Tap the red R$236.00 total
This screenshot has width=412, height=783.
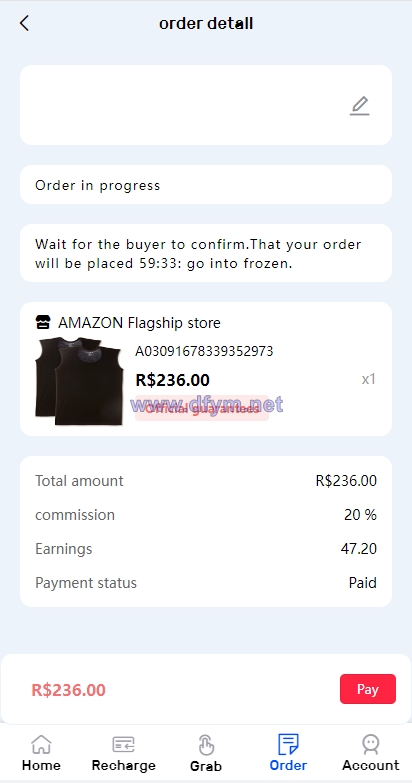coord(68,690)
